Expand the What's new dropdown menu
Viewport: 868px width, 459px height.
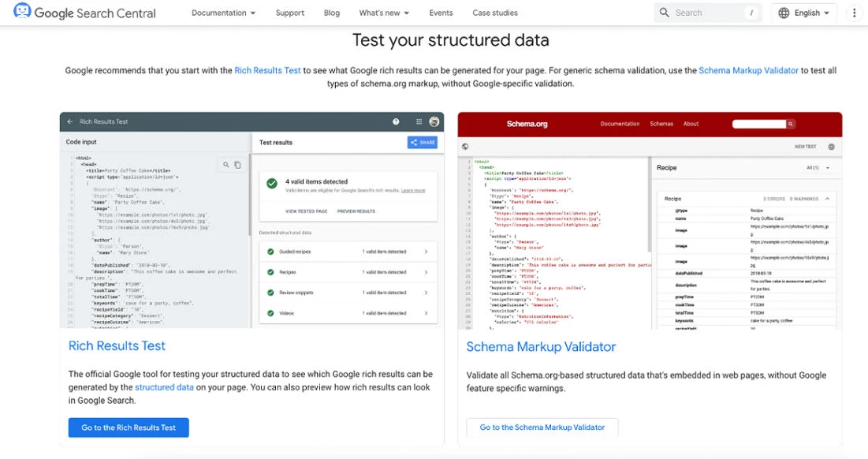point(384,13)
